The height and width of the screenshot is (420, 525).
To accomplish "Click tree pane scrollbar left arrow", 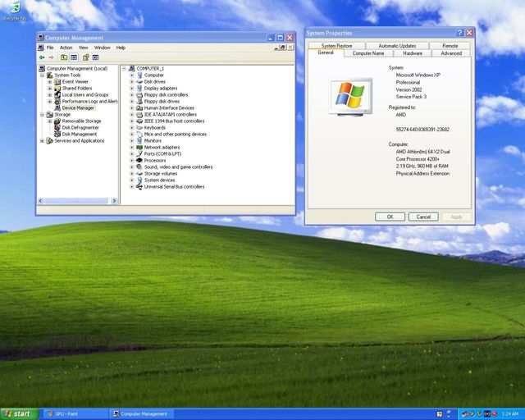I will pos(41,201).
